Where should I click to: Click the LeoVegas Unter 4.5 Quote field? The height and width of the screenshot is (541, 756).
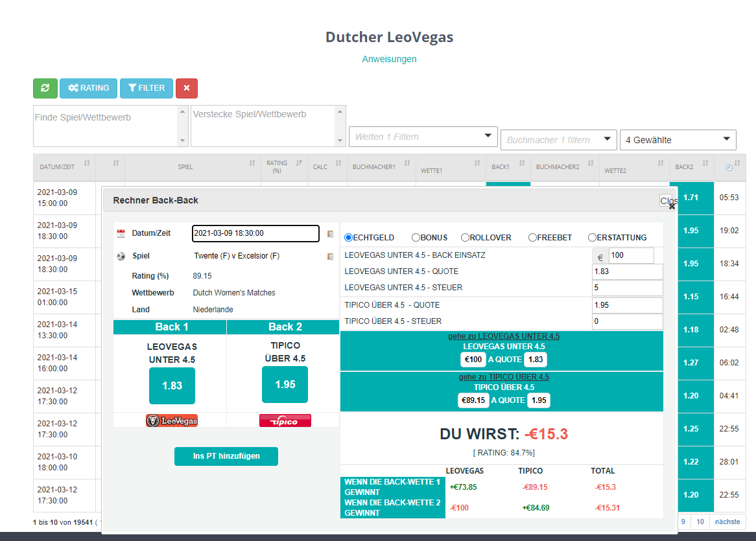(627, 271)
